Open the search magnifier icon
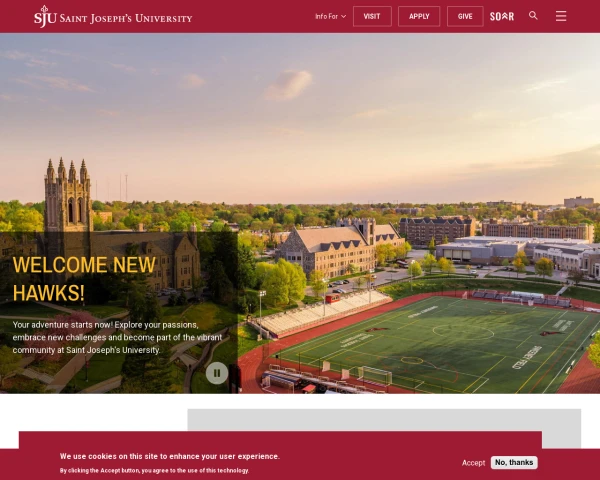Image resolution: width=600 pixels, height=480 pixels. [533, 16]
